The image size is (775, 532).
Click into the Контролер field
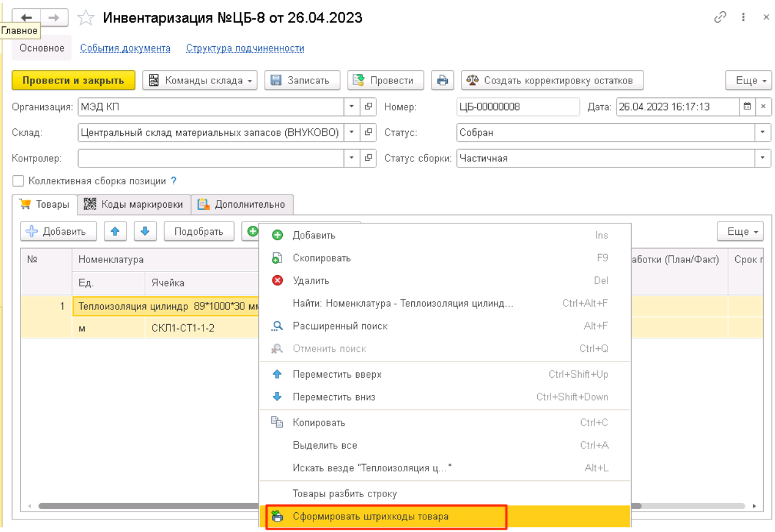point(211,159)
